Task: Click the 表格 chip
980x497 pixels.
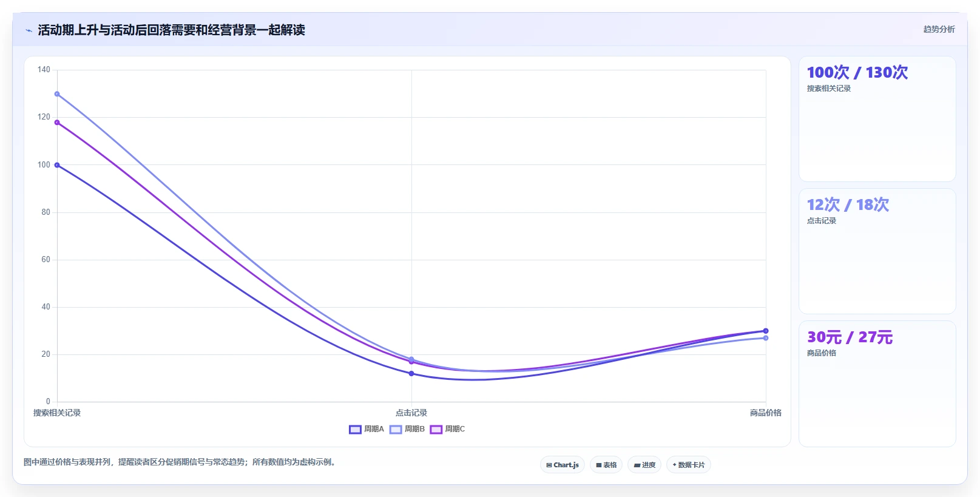Action: 606,465
